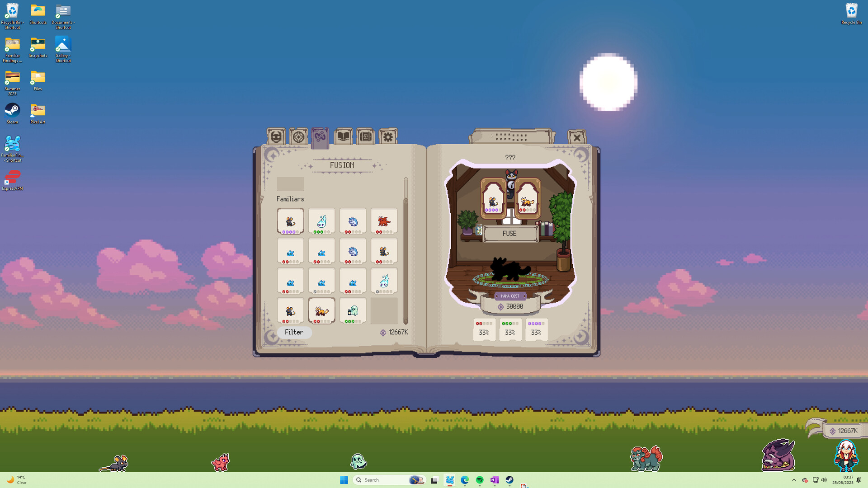Select the green three-star flame wisp familiar
The width and height of the screenshot is (868, 488).
click(x=321, y=221)
